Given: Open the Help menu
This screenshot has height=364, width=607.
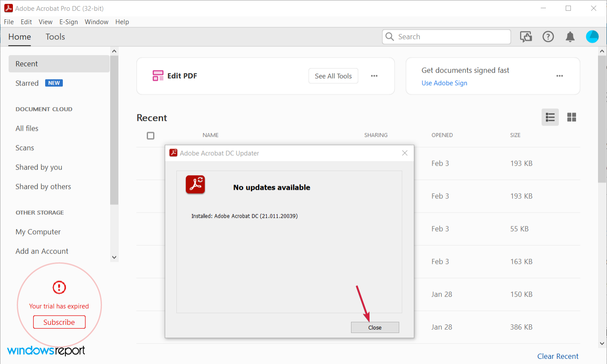Looking at the screenshot, I should [x=122, y=22].
